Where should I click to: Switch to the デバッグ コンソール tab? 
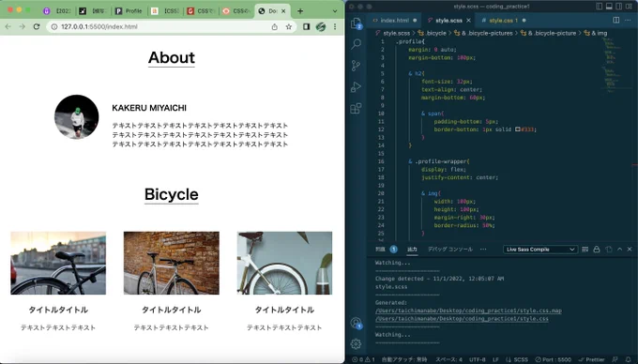[x=450, y=250]
